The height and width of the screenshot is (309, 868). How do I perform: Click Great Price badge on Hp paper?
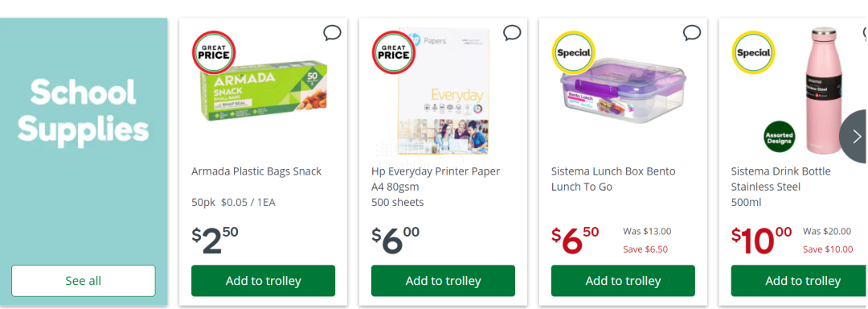coord(394,52)
